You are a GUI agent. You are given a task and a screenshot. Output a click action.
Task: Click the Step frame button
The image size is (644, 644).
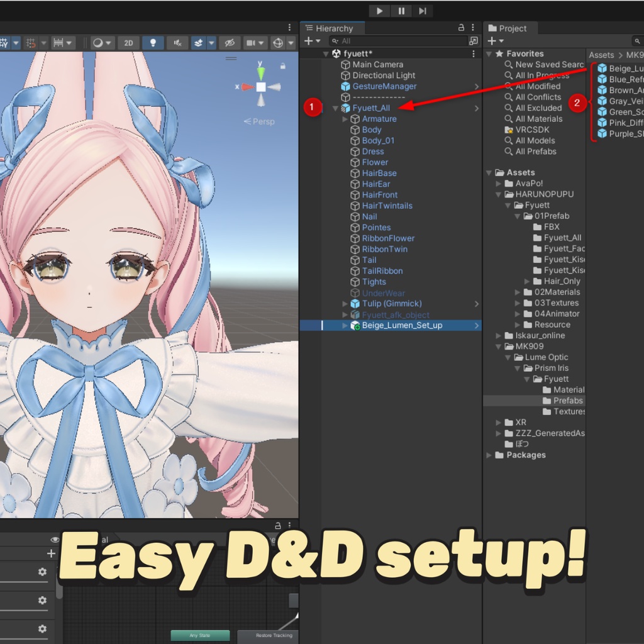[423, 11]
